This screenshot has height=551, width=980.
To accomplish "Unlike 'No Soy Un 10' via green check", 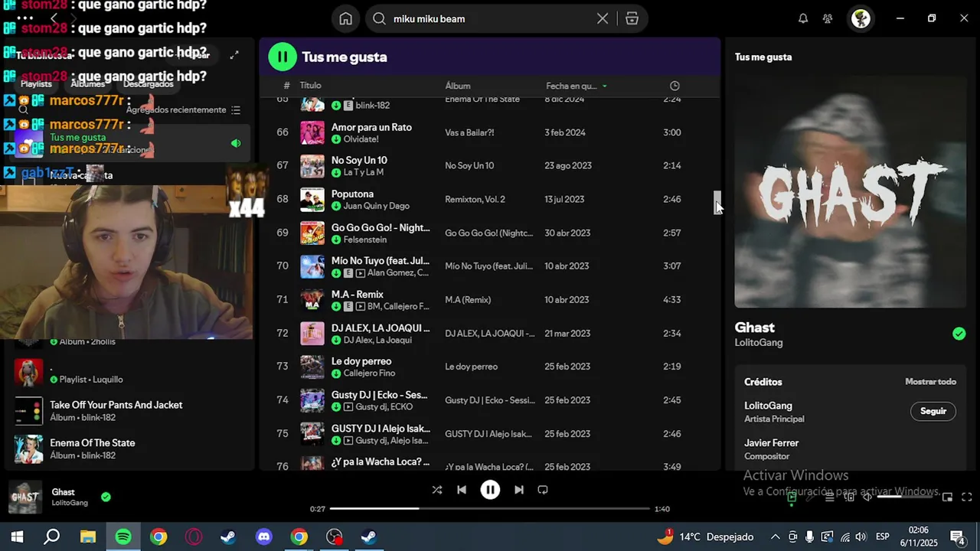I will [x=336, y=172].
